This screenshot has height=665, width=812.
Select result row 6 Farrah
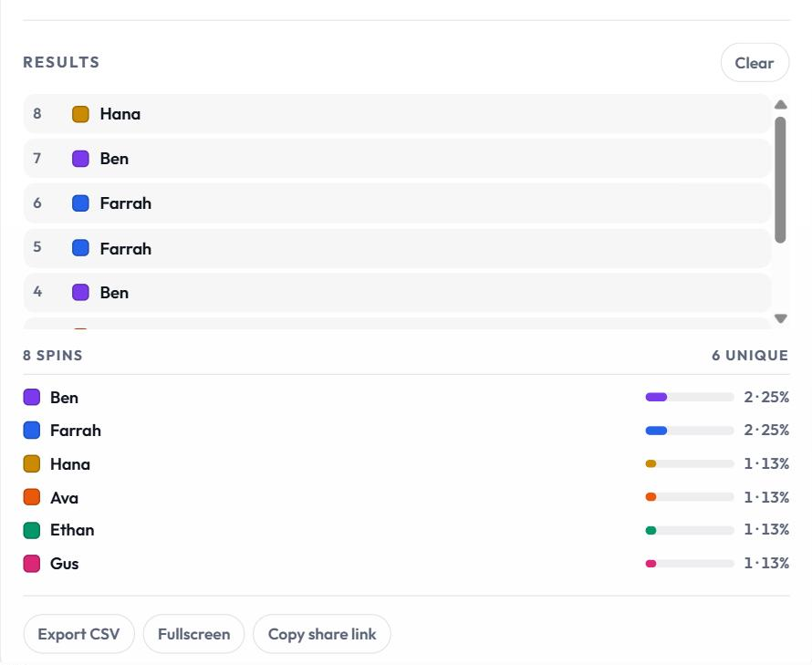pos(397,203)
